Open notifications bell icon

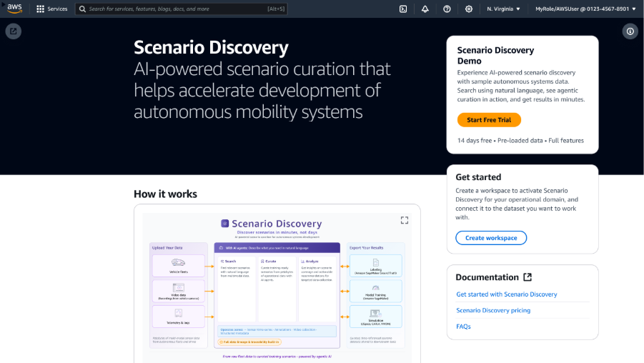click(425, 9)
